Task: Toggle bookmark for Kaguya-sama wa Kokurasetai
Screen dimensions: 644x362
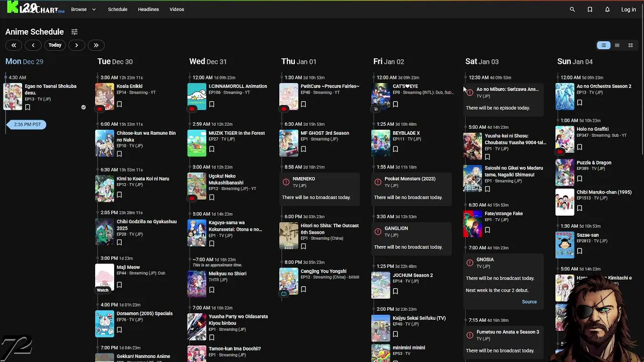Action: (211, 243)
